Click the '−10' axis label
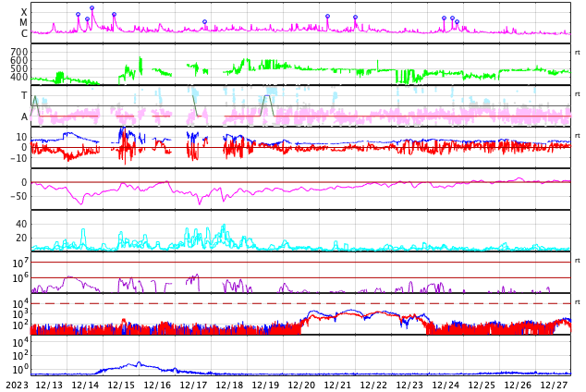The width and height of the screenshot is (586, 392). tap(19, 158)
